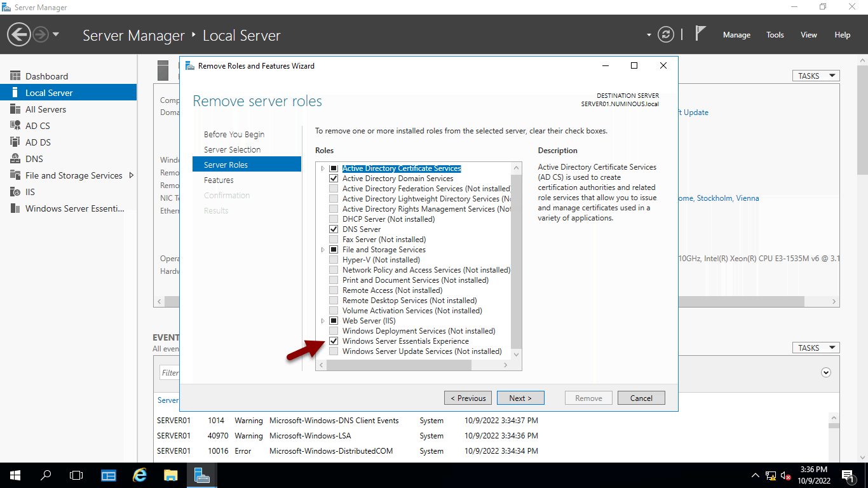Expand Active Directory Certificate Services role
Viewport: 868px width, 488px height.
[x=323, y=168]
